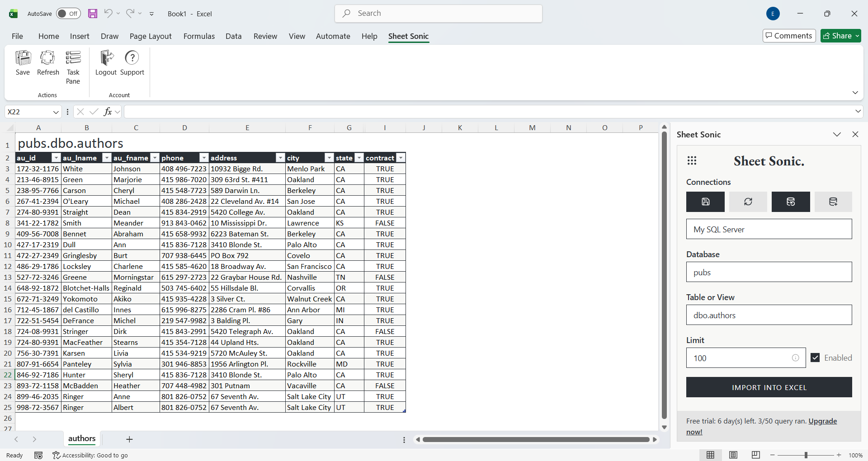Click the zoom out minus icon
868x461 pixels.
tap(773, 455)
